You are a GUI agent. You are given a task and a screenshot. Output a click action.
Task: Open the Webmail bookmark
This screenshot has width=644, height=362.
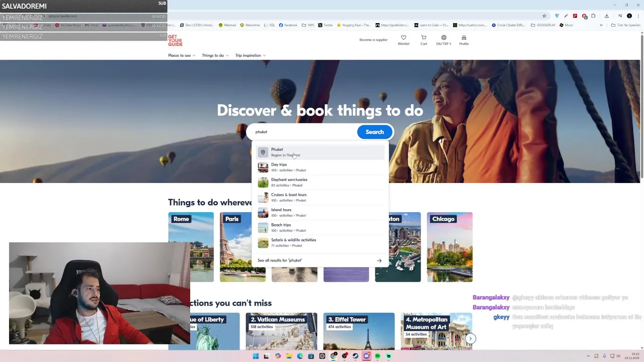pyautogui.click(x=227, y=25)
